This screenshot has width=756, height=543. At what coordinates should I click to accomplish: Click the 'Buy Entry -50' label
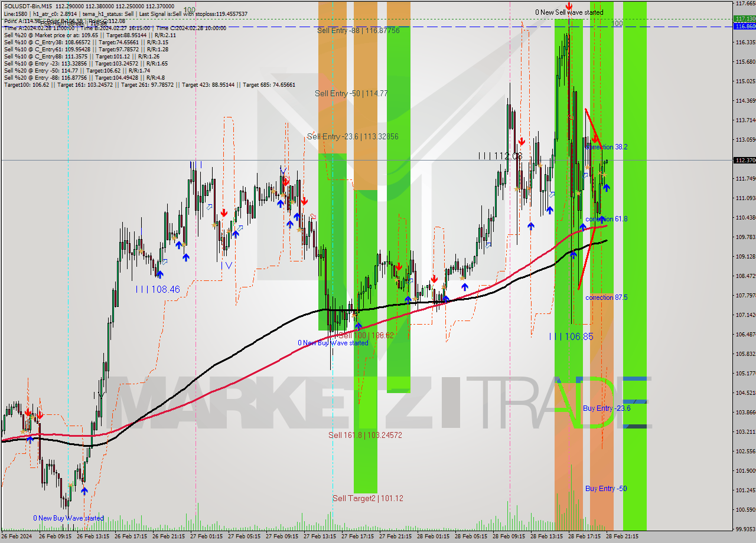click(606, 489)
